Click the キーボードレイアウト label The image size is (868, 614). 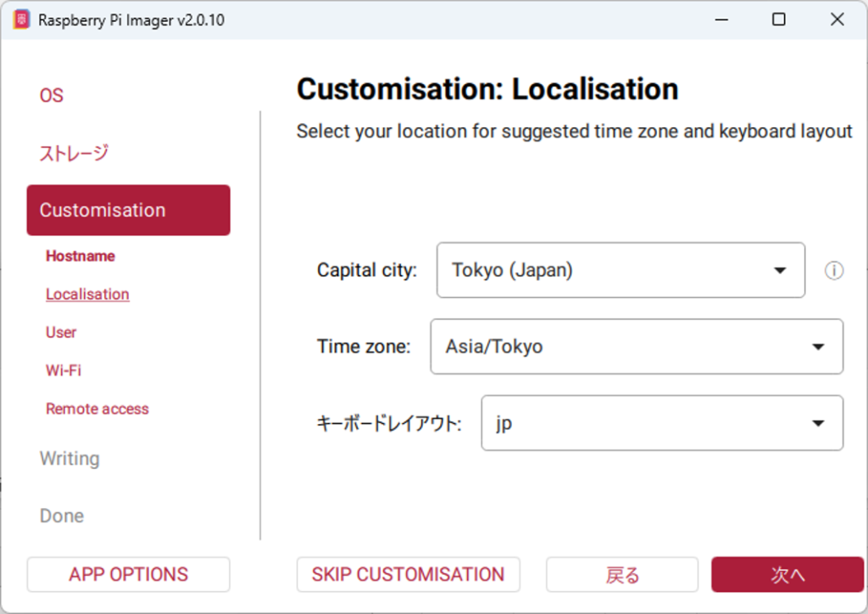coord(389,423)
